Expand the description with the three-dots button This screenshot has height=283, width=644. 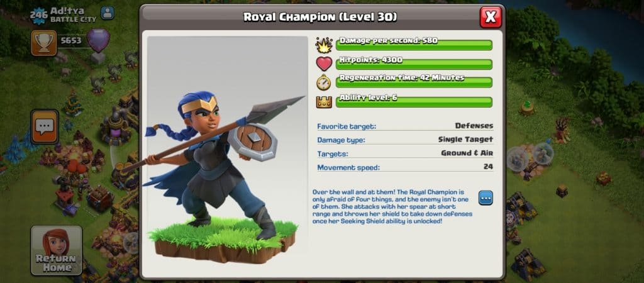pyautogui.click(x=486, y=198)
